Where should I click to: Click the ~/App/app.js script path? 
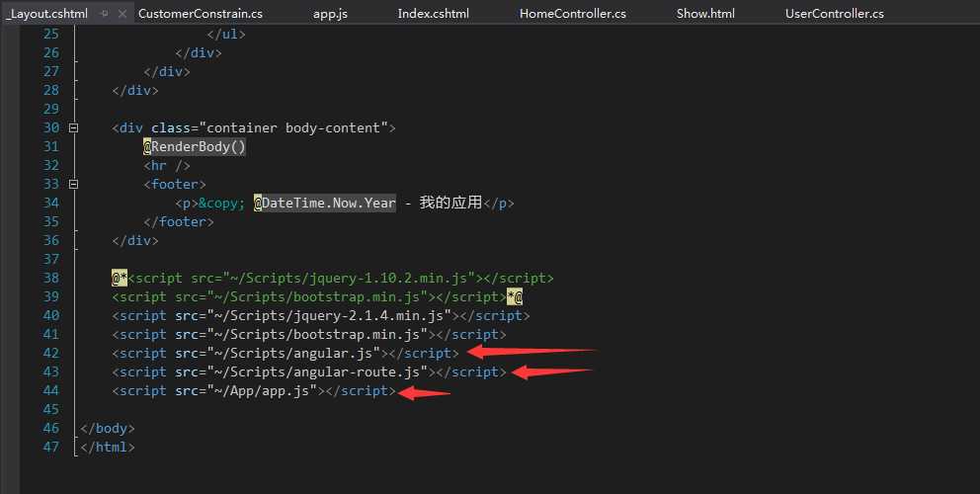click(262, 390)
